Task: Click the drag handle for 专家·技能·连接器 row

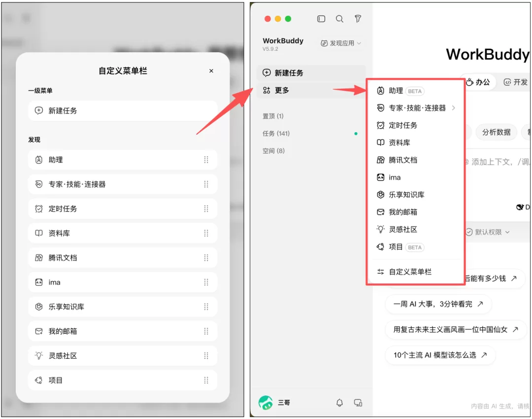Action: (x=206, y=184)
